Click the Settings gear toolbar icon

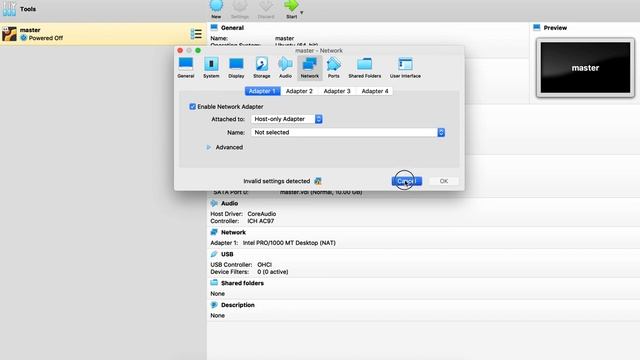(x=240, y=9)
